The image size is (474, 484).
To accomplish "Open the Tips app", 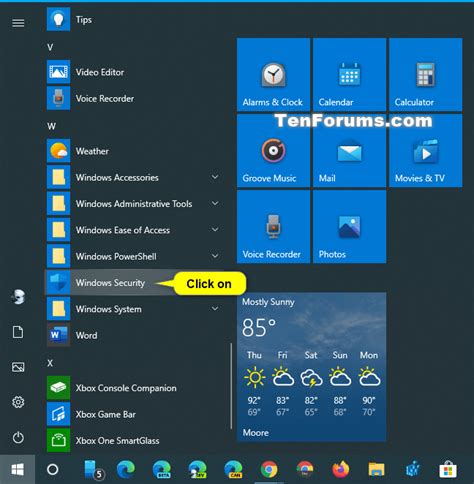I will tap(133, 19).
